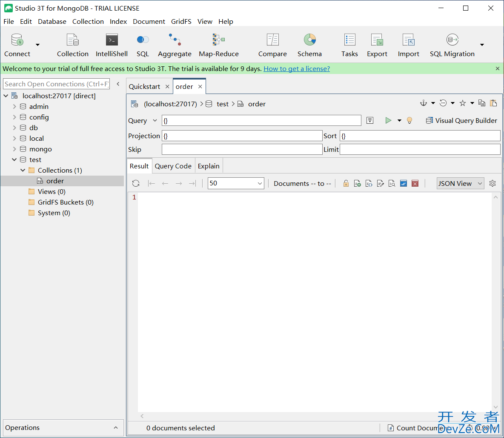Viewport: 504px width, 438px height.
Task: Click the view document magnifier icon
Action: [x=392, y=183]
